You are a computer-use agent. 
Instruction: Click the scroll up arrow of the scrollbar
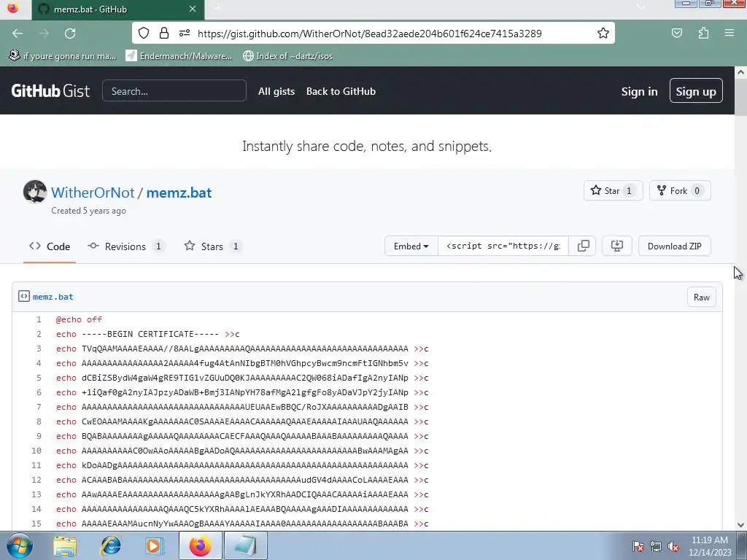click(x=740, y=72)
